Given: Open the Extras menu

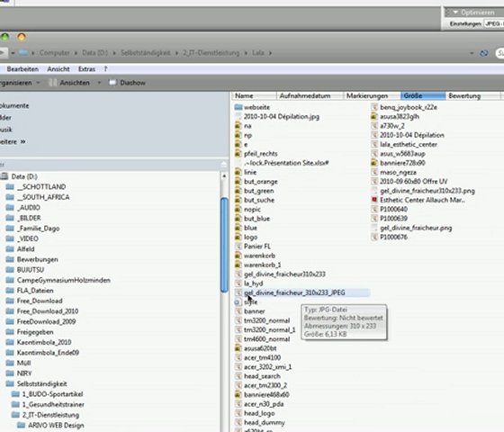Looking at the screenshot, I should [x=86, y=69].
